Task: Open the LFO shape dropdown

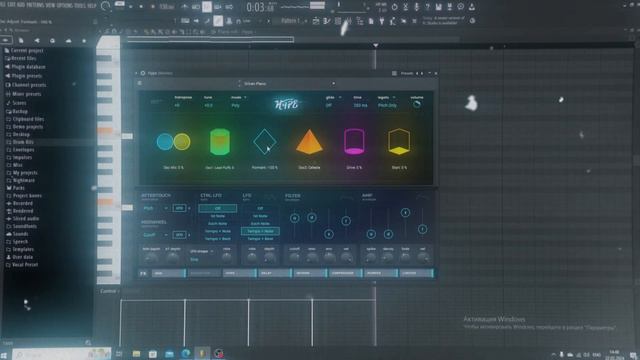Action: pos(212,251)
